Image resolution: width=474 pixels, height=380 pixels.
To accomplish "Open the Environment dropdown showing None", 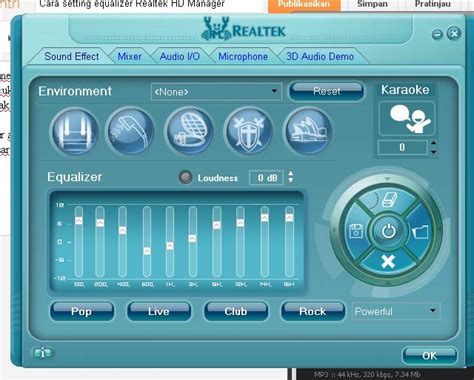I will (216, 92).
